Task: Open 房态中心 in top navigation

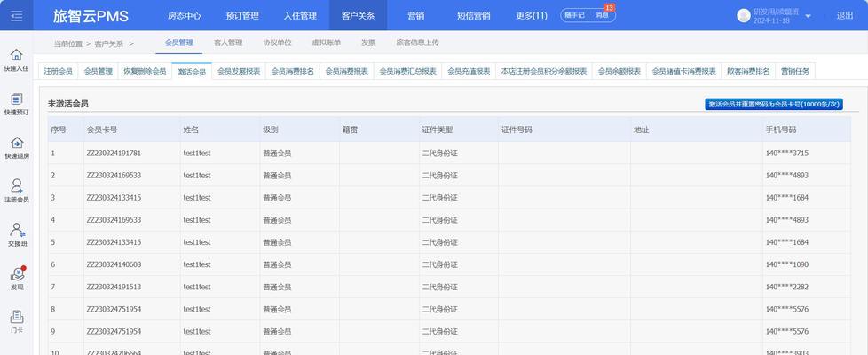Action: click(x=185, y=15)
